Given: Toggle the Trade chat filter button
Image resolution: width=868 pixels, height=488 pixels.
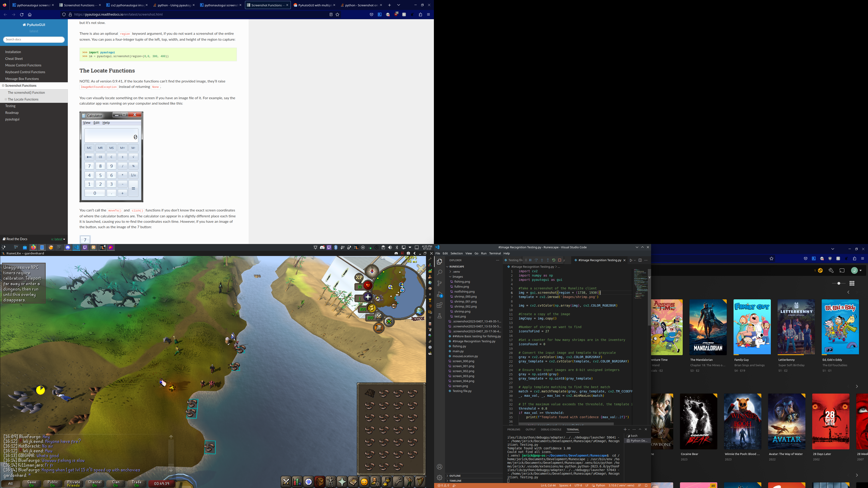Looking at the screenshot, I should tap(136, 484).
